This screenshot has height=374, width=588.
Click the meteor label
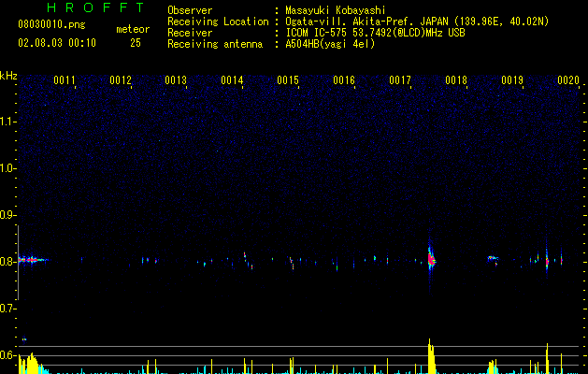(x=133, y=29)
